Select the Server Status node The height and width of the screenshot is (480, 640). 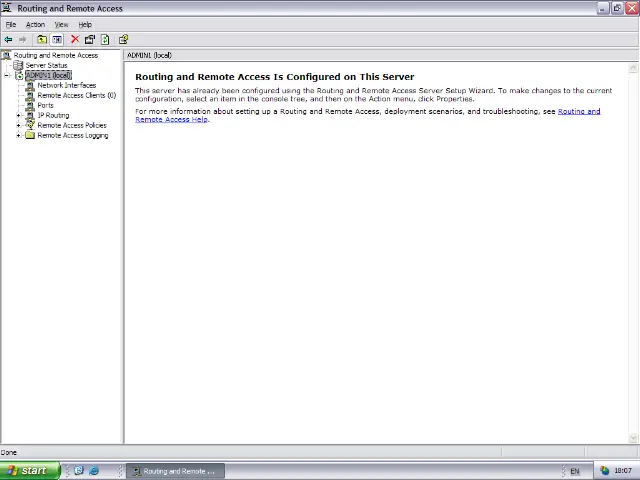(x=46, y=65)
